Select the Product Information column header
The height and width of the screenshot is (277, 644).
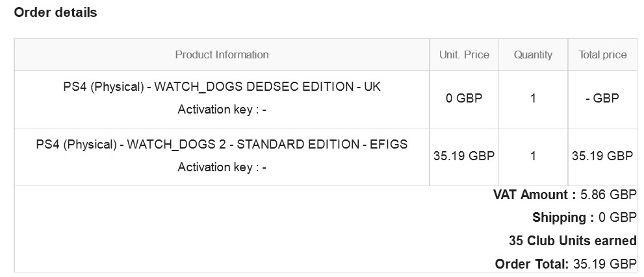coord(222,54)
